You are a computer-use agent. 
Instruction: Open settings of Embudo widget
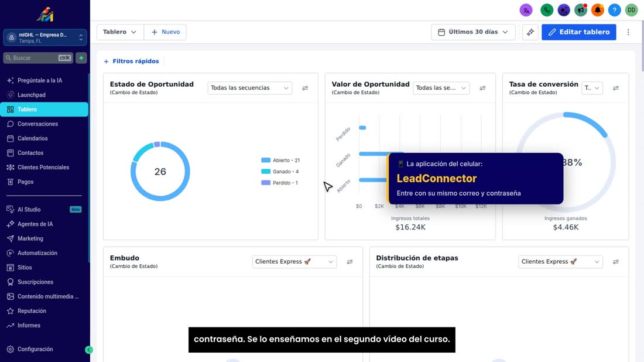pos(350,262)
